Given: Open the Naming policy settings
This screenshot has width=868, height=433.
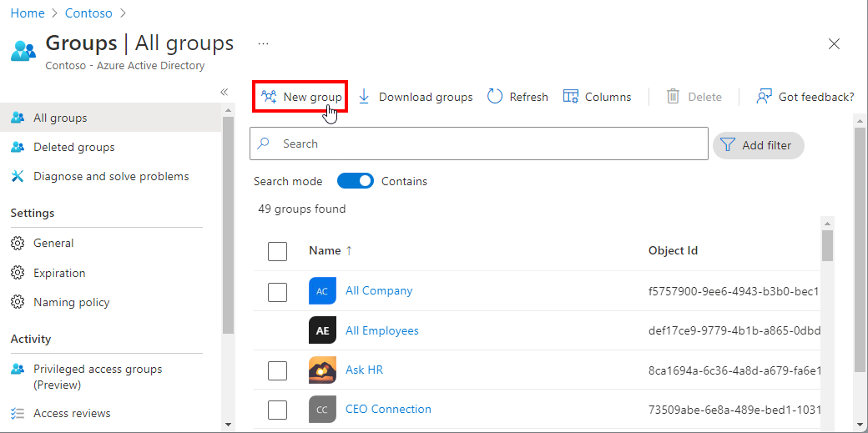Looking at the screenshot, I should 71,302.
